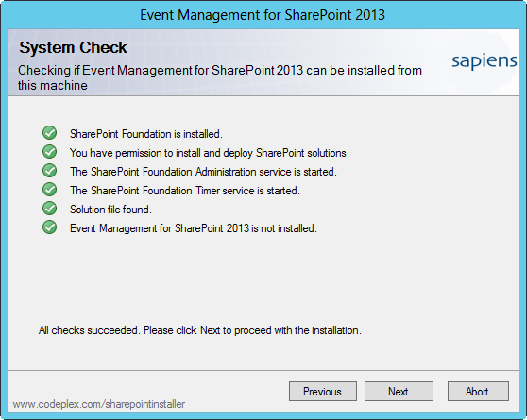Click the green check beside Solution file found
The image size is (527, 420).
[50, 208]
